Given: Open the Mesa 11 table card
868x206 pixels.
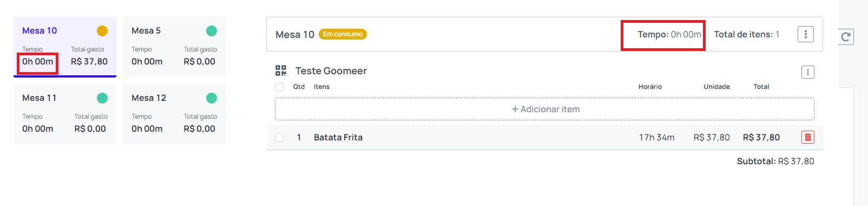Looking at the screenshot, I should [65, 114].
